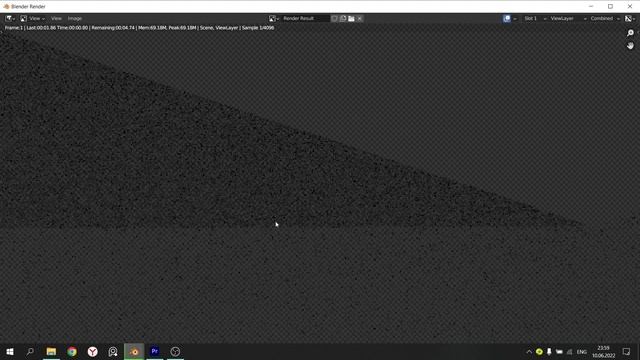Open the ViewLayer selector dropdown
640x360 pixels.
[x=568, y=18]
